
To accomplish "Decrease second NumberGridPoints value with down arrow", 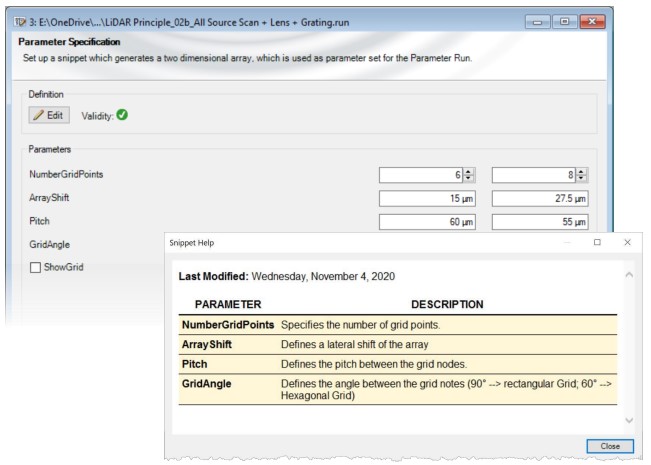I will click(x=582, y=179).
